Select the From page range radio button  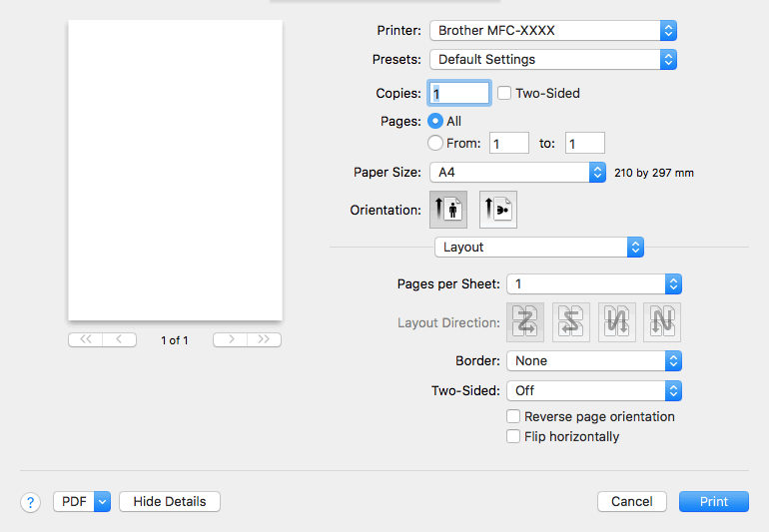435,143
